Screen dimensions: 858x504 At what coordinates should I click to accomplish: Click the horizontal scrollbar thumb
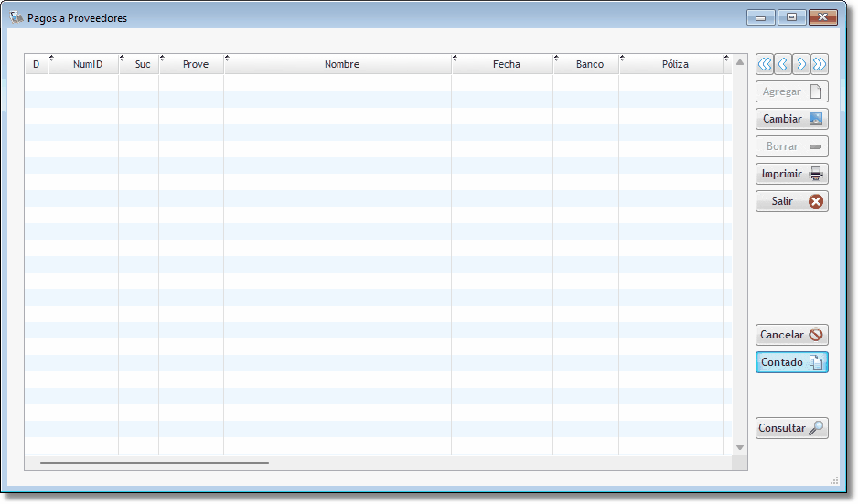(x=154, y=463)
